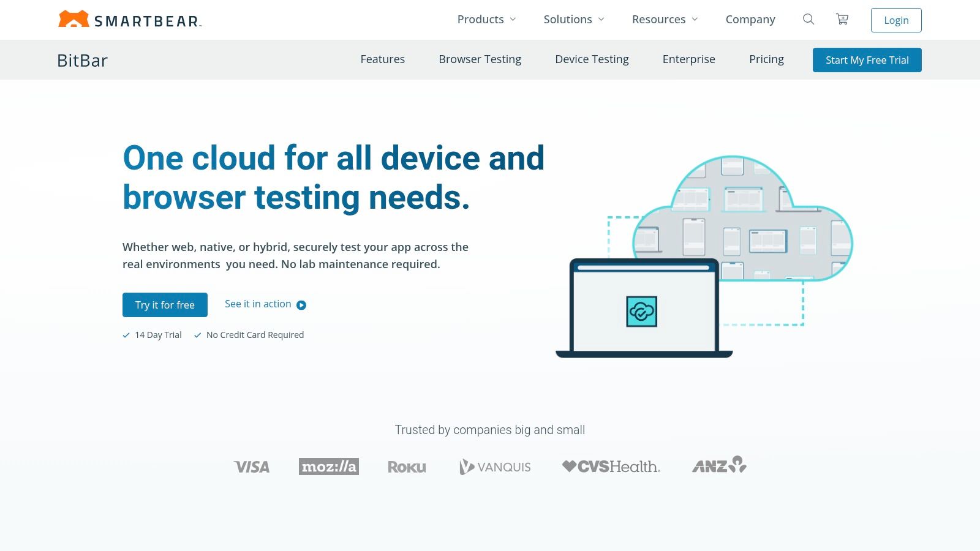Expand the Solutions dropdown menu
The width and height of the screenshot is (980, 551).
(x=573, y=20)
